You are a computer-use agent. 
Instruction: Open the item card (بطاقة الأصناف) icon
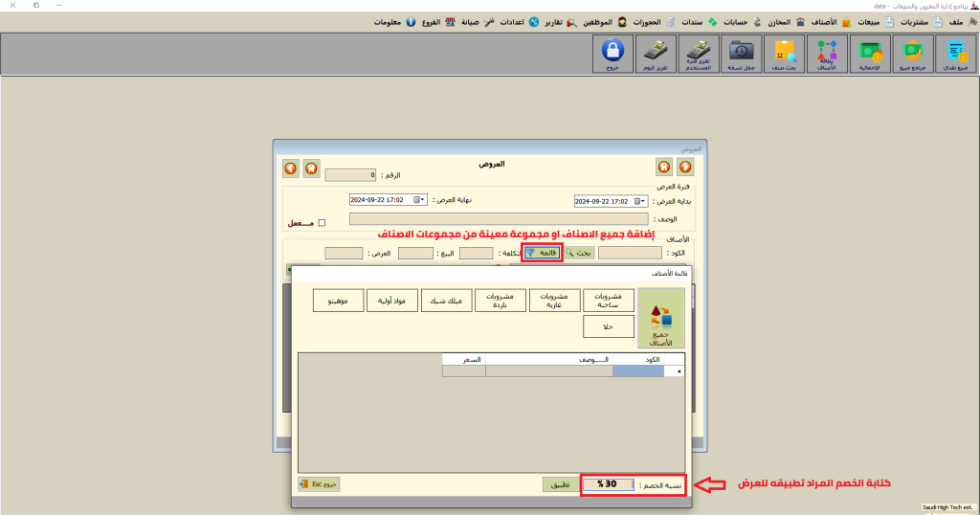click(827, 54)
